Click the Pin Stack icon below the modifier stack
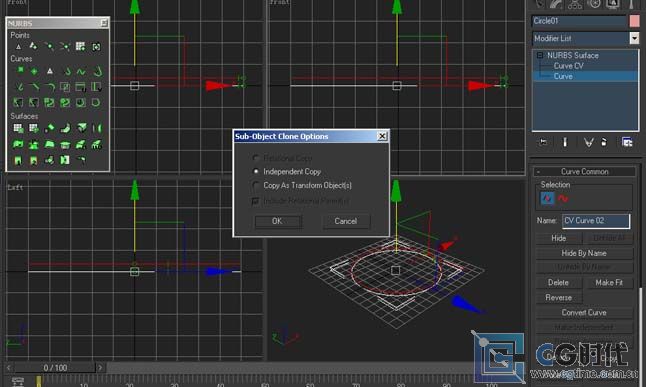 tap(543, 142)
